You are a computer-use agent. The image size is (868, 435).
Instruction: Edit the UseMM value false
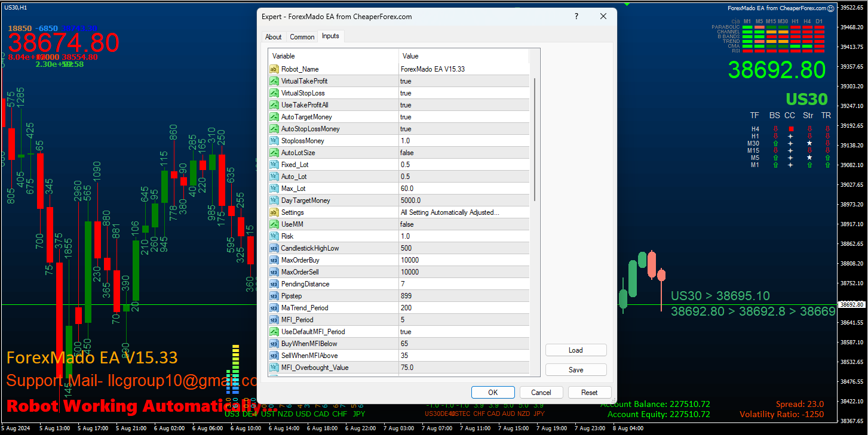[464, 224]
